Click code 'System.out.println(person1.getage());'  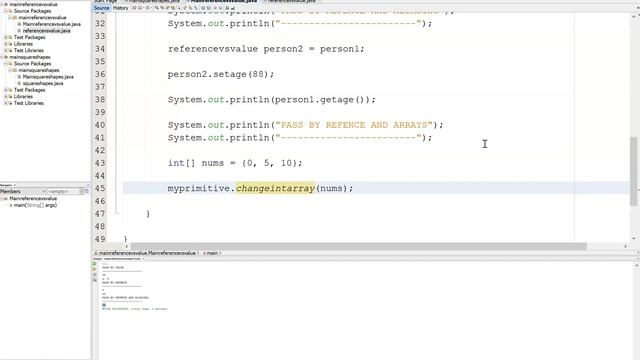[271, 100]
